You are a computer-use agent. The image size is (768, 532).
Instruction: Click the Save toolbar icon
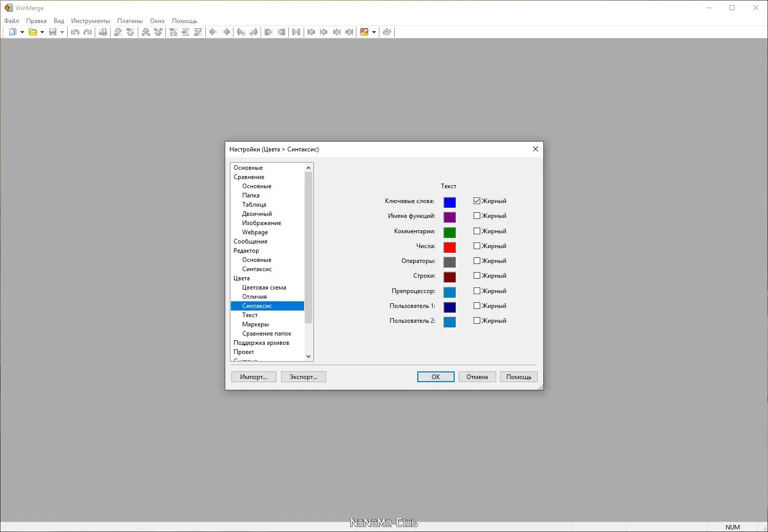(x=53, y=32)
